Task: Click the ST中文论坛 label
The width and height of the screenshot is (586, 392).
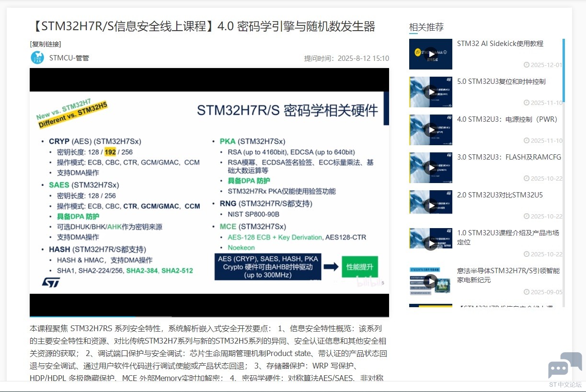Action: [565, 384]
